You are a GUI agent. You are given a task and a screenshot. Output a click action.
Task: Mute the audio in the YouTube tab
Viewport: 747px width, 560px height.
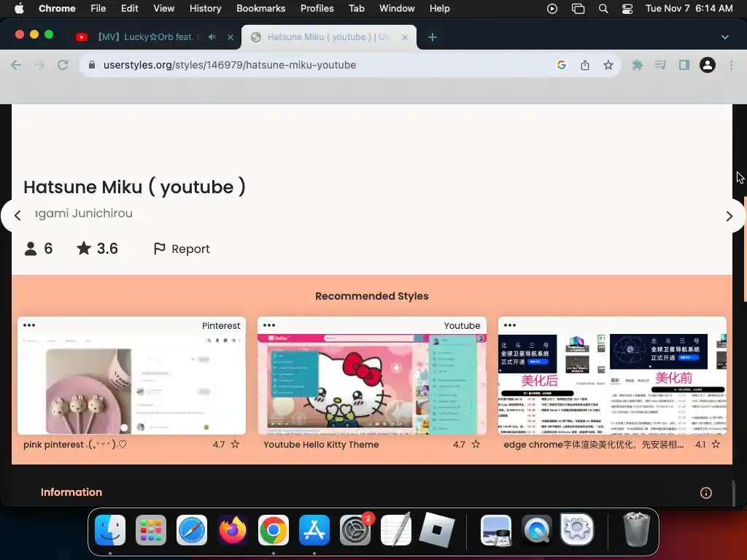point(212,36)
